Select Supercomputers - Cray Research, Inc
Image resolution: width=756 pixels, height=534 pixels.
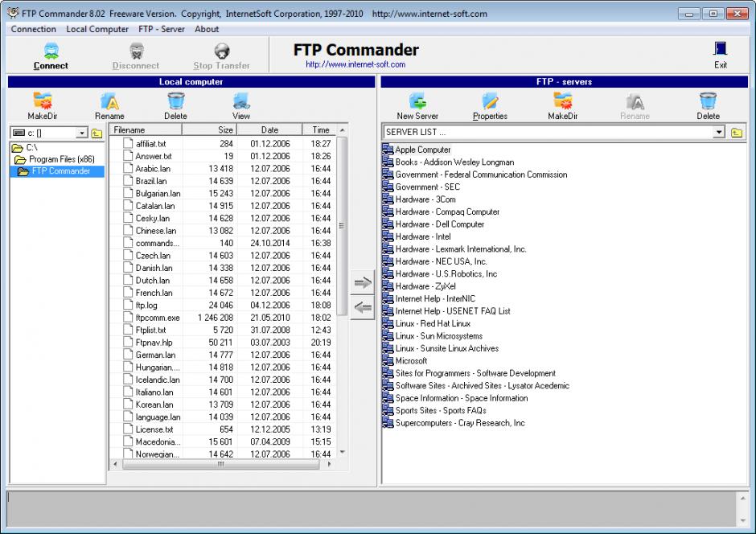[x=460, y=423]
